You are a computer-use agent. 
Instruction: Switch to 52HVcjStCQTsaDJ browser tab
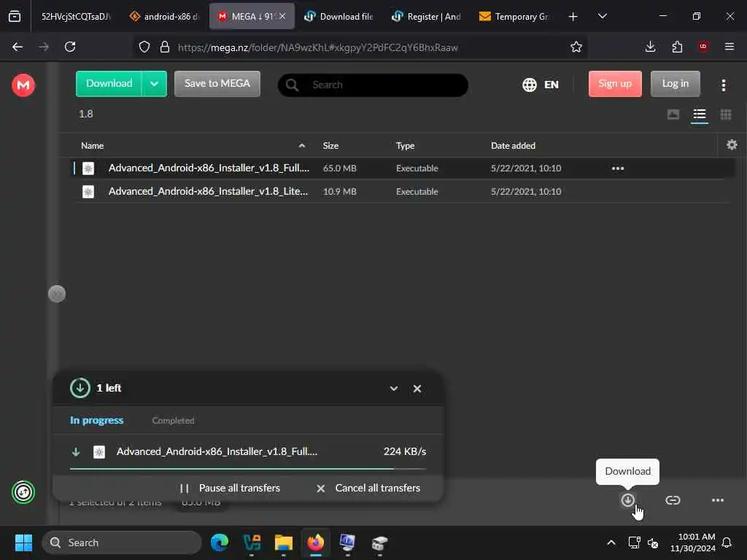75,17
